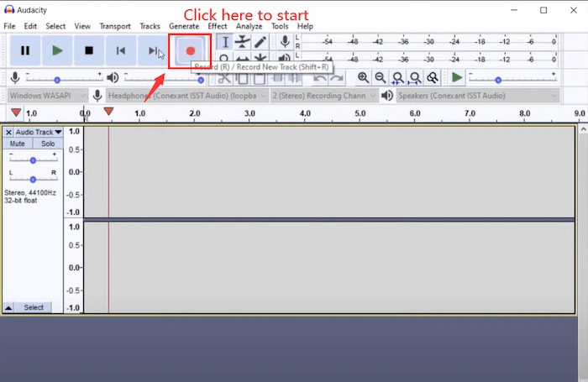Click the device toolbar microphone icon

pos(97,96)
